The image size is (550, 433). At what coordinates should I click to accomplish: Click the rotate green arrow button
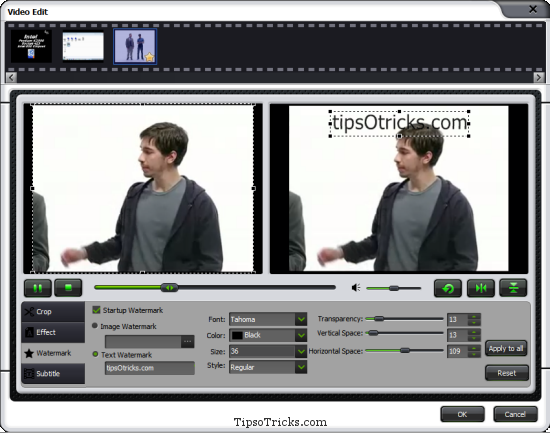click(448, 288)
